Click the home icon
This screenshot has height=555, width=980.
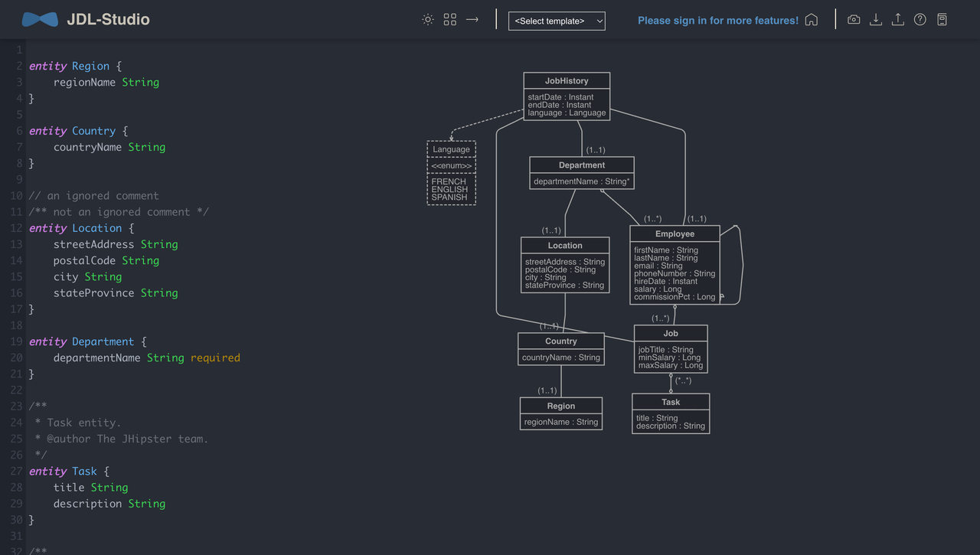click(x=812, y=20)
